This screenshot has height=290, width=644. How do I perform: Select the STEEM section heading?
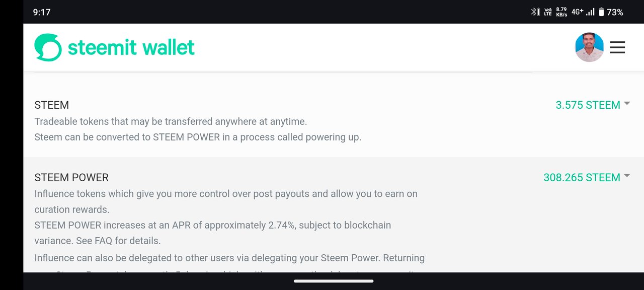tap(52, 105)
